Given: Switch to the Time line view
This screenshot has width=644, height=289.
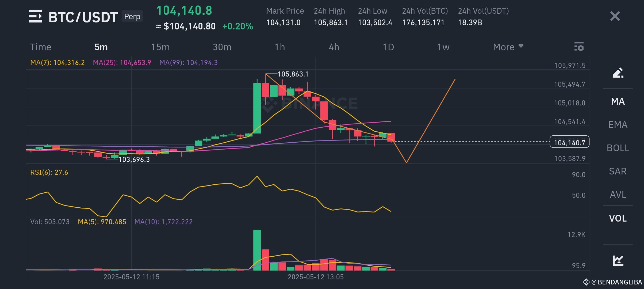Looking at the screenshot, I should (41, 47).
